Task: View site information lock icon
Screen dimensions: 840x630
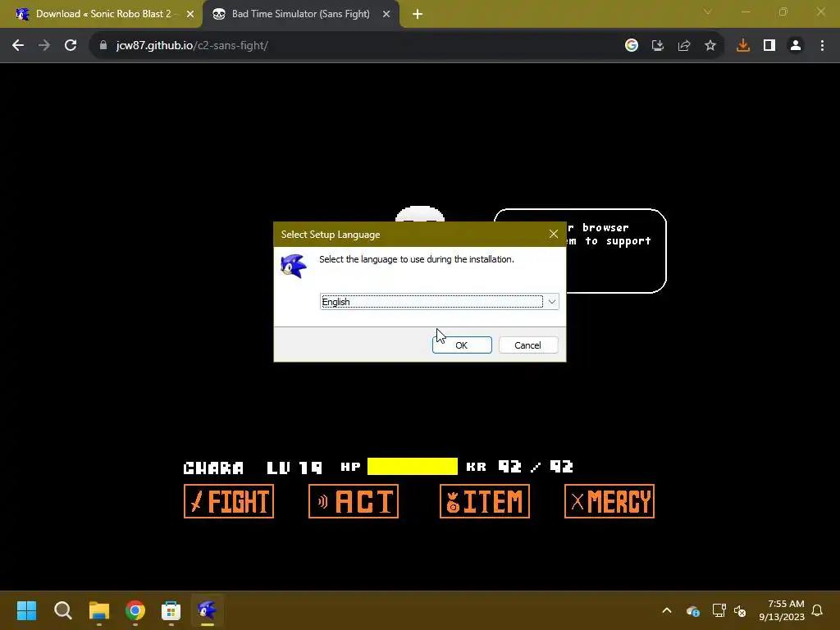Action: [x=103, y=46]
